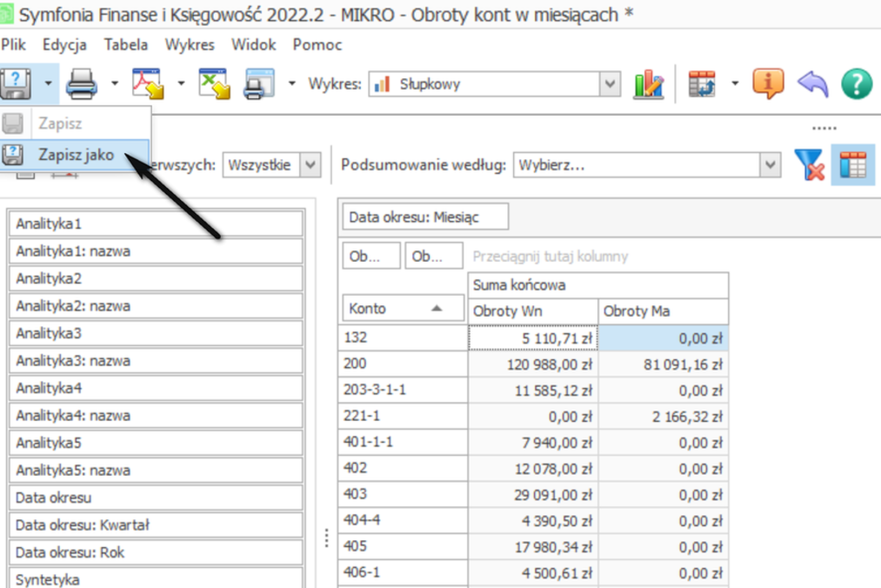Click the Data okresu: Miesiąc field button

pos(425,217)
